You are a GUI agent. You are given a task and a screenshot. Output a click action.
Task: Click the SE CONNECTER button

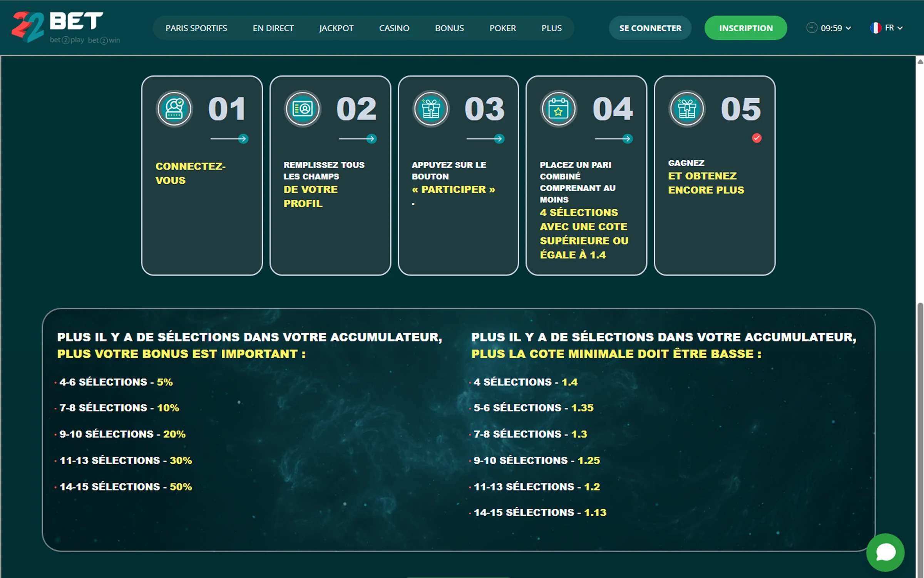pyautogui.click(x=650, y=28)
